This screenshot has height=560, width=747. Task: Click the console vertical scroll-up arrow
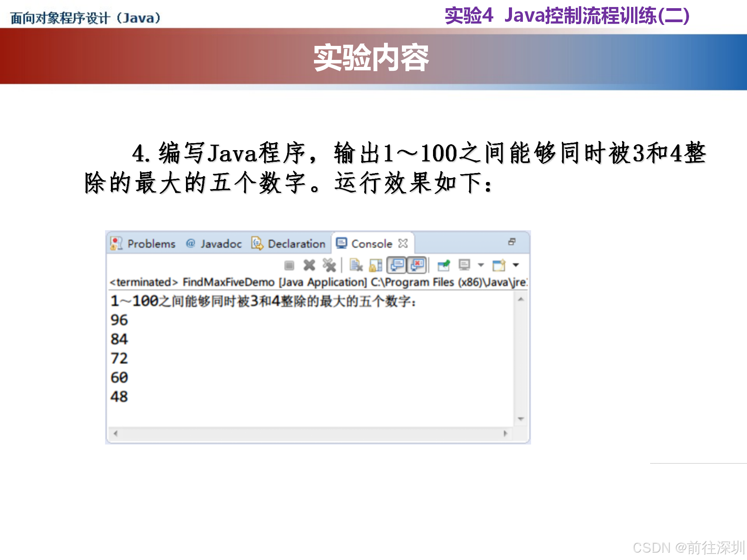521,299
